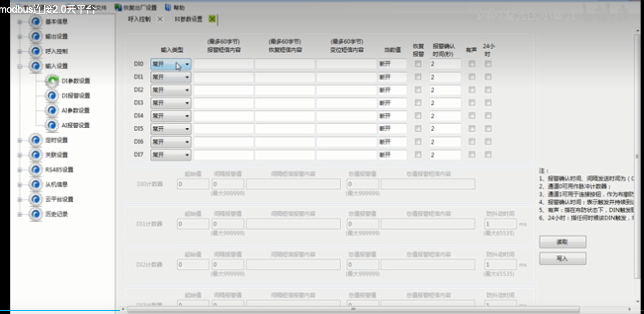Click the 恢复出厂设置 toolbar icon
This screenshot has width=644, height=314.
118,7
